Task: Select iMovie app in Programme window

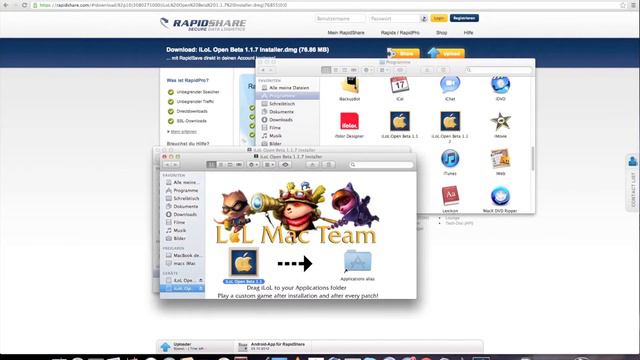Action: (x=500, y=122)
